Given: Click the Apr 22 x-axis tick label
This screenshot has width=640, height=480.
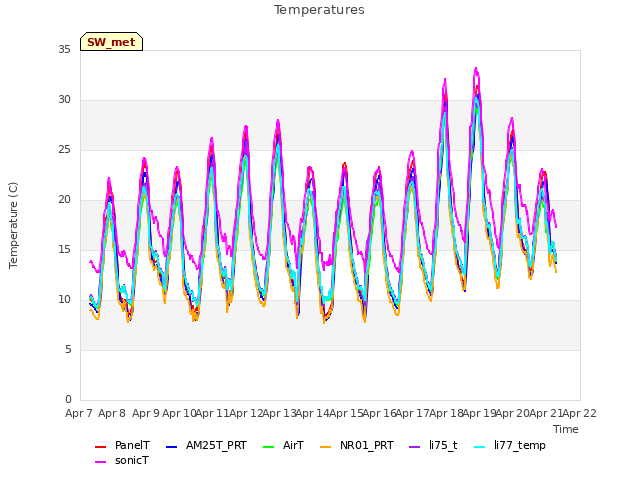Looking at the screenshot, I should pos(580,413).
